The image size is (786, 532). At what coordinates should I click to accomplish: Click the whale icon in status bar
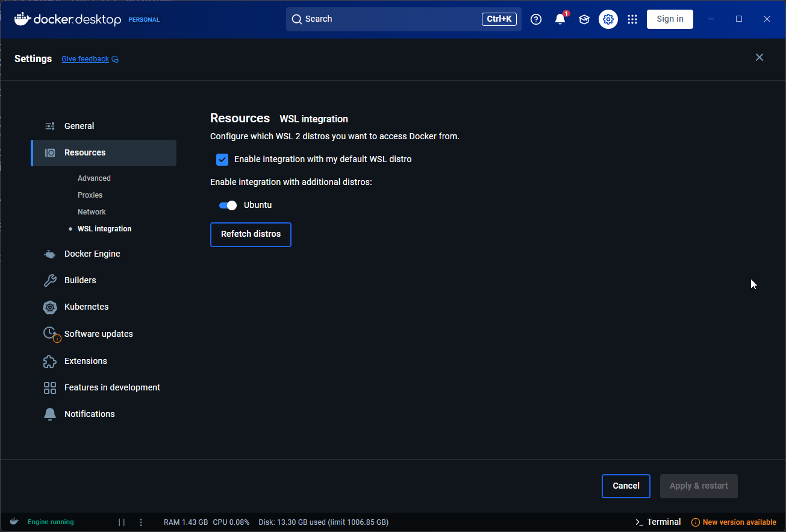(x=14, y=522)
